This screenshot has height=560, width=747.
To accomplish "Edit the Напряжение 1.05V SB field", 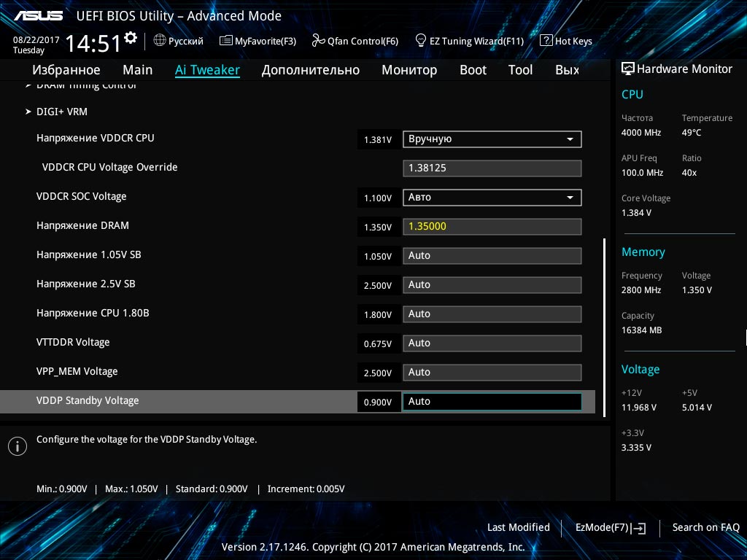I will point(492,256).
